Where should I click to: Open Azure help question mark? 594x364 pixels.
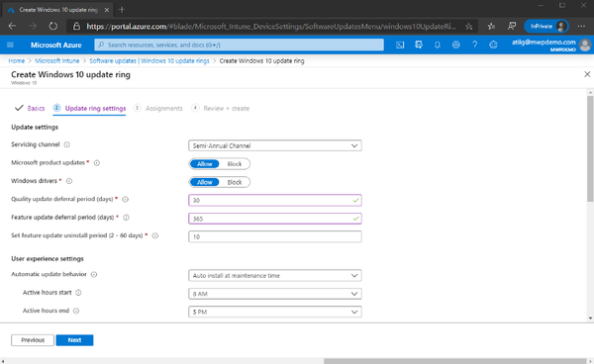474,45
